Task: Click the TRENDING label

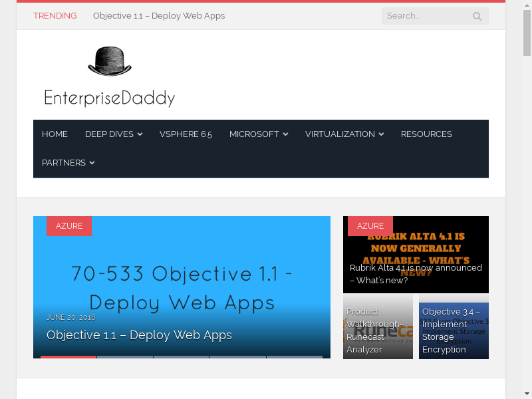Action: click(x=55, y=16)
